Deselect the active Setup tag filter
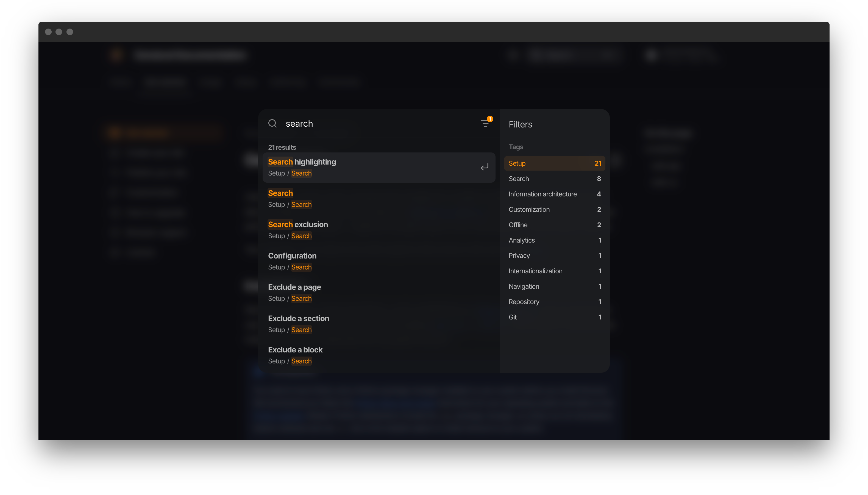This screenshot has width=868, height=495. 554,163
